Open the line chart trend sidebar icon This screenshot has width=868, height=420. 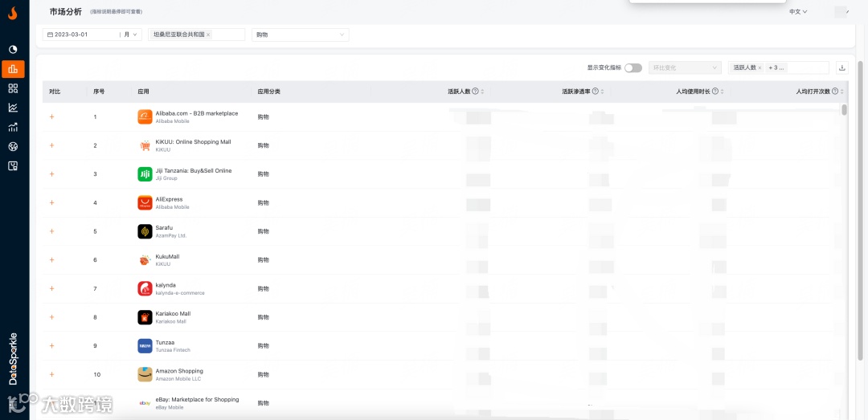tap(14, 108)
